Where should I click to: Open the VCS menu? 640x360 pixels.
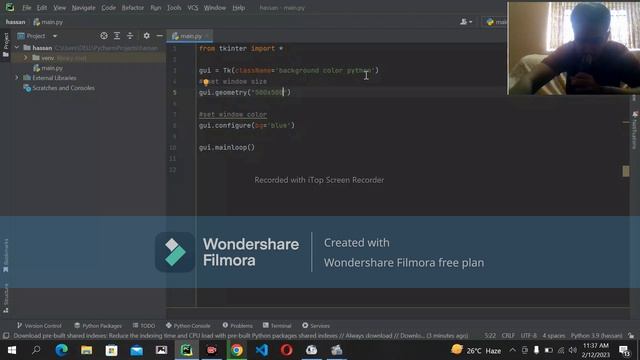pyautogui.click(x=193, y=8)
